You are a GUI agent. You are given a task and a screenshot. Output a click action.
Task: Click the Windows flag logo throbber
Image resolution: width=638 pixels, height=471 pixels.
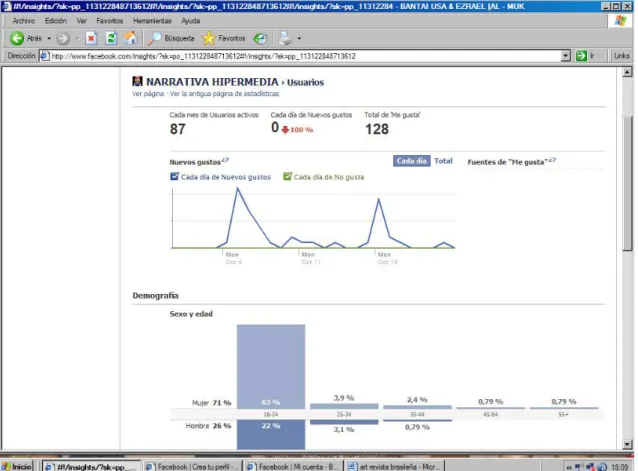(620, 21)
